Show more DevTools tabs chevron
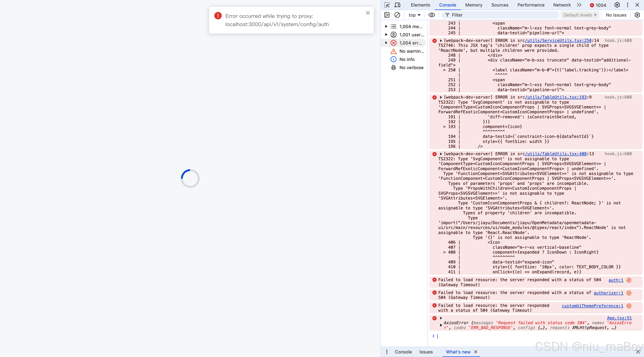This screenshot has height=357, width=644. coord(579,5)
